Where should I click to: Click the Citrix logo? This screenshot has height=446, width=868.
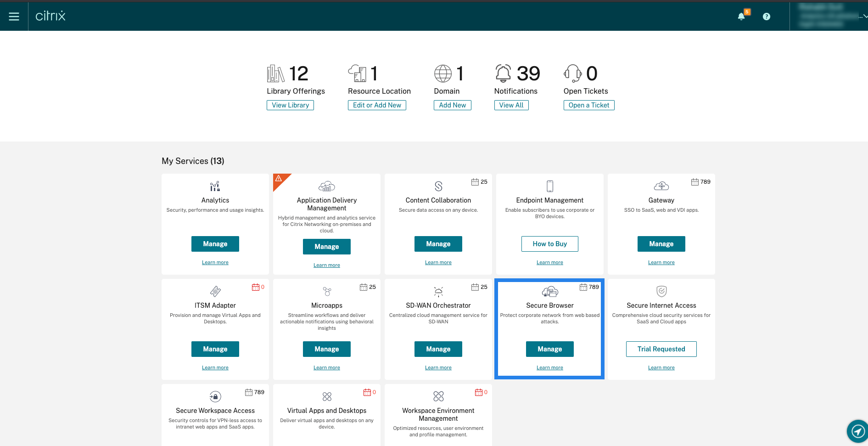pos(50,16)
